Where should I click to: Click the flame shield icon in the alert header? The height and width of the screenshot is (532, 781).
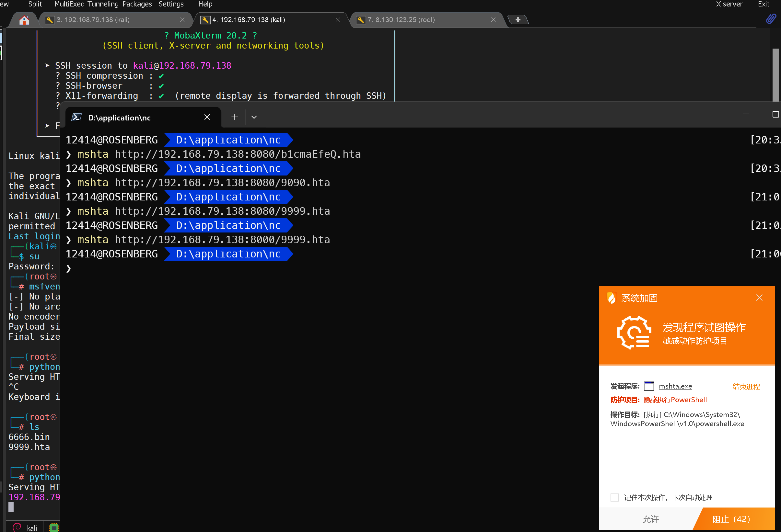click(611, 298)
